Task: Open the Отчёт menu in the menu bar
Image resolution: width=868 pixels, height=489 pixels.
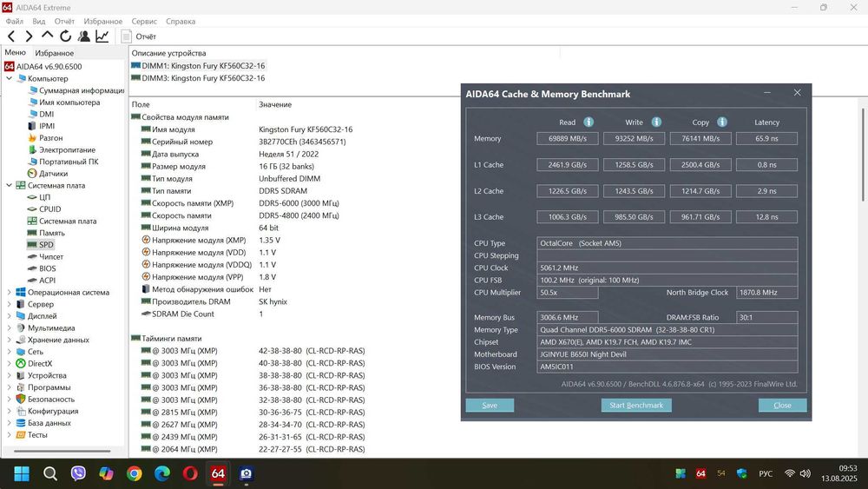Action: 64,21
